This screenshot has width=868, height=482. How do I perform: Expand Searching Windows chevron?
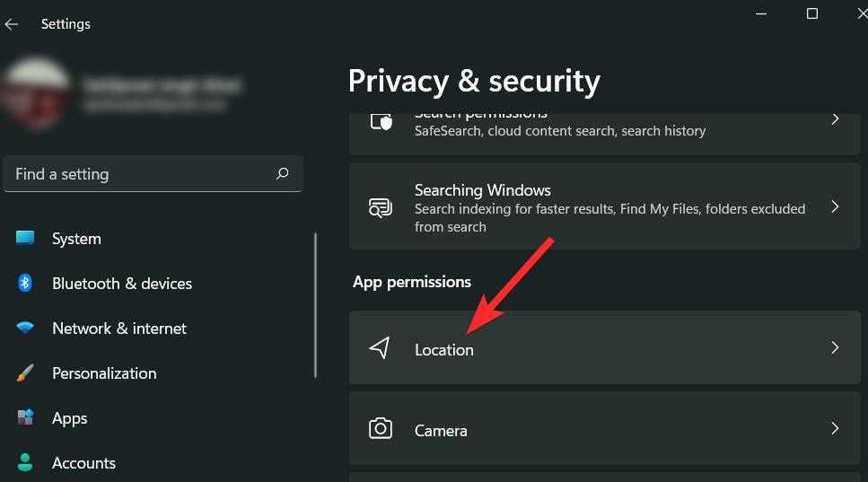coord(835,207)
